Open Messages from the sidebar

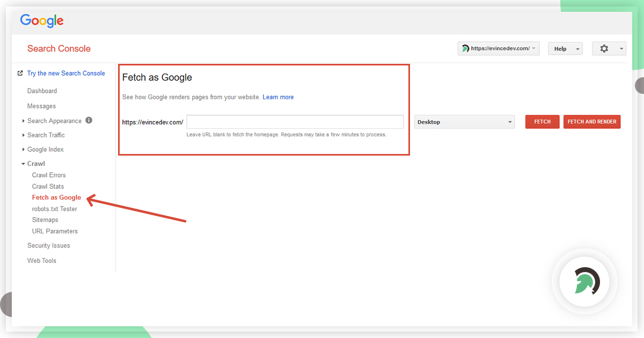click(41, 106)
